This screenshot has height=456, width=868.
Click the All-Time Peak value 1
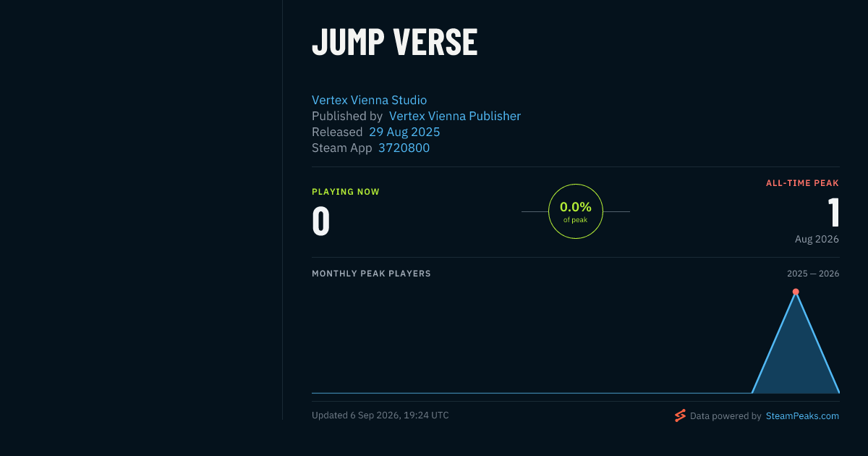tap(833, 213)
